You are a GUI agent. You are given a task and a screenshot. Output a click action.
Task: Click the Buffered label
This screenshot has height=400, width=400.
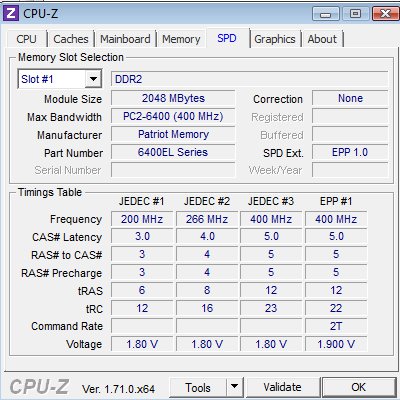(x=282, y=135)
